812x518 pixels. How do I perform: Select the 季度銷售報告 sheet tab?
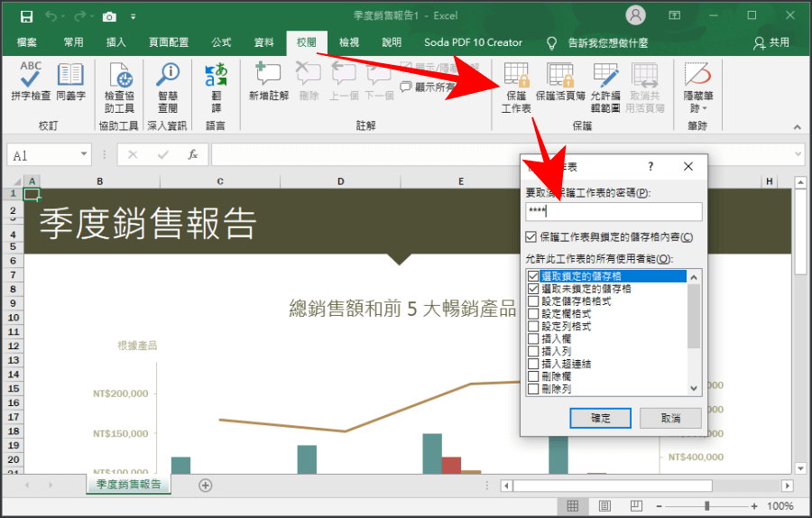(128, 485)
